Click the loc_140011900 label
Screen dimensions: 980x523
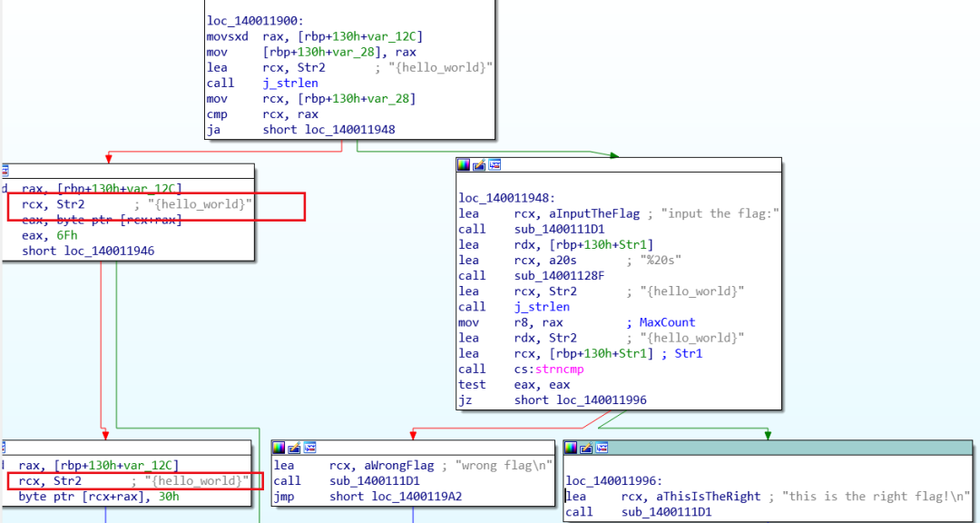(x=254, y=20)
